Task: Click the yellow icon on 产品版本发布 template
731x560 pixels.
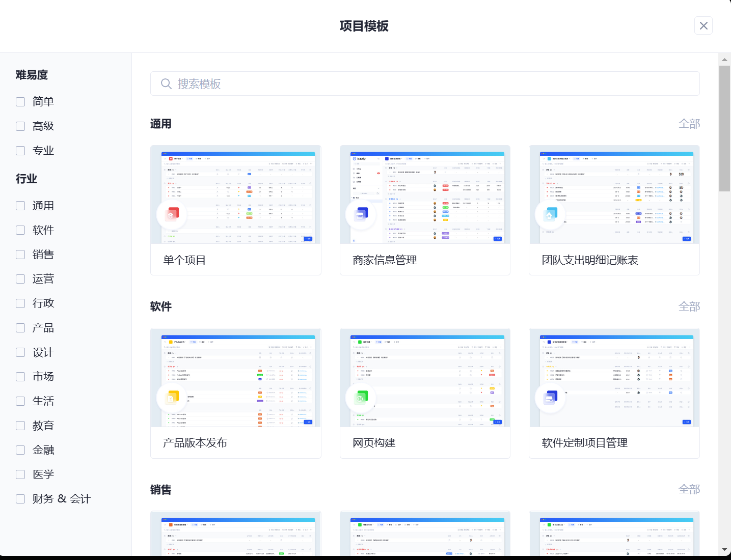Action: click(x=172, y=398)
